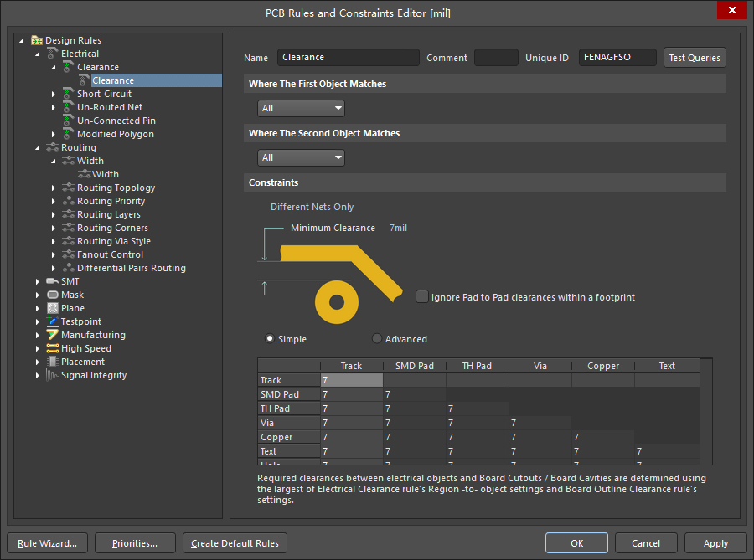Select High Speed in the rules tree
754x560 pixels.
86,348
